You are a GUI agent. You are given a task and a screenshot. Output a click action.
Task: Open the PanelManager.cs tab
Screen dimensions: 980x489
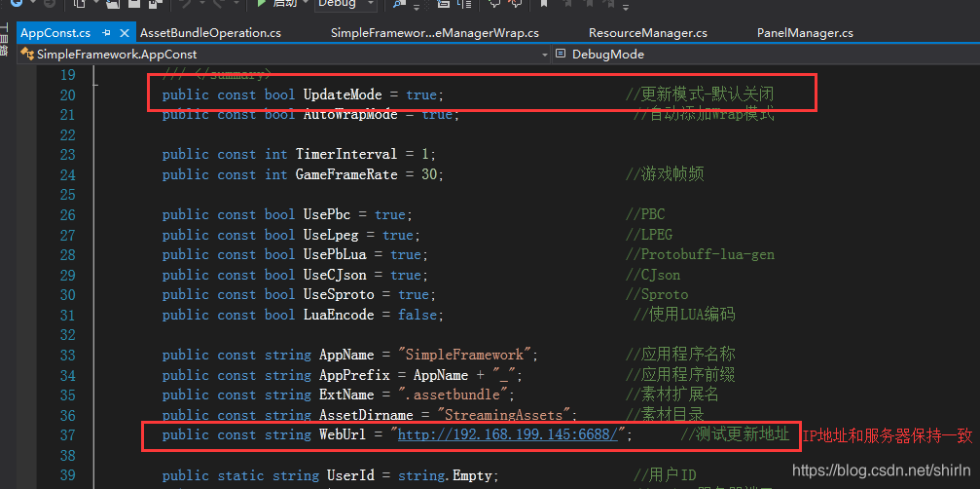pos(805,33)
